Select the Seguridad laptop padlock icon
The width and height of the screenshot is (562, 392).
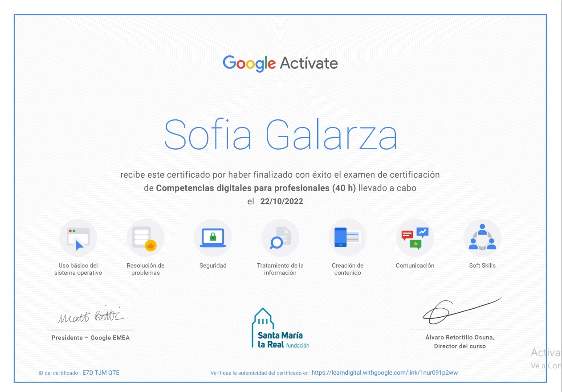tap(213, 238)
